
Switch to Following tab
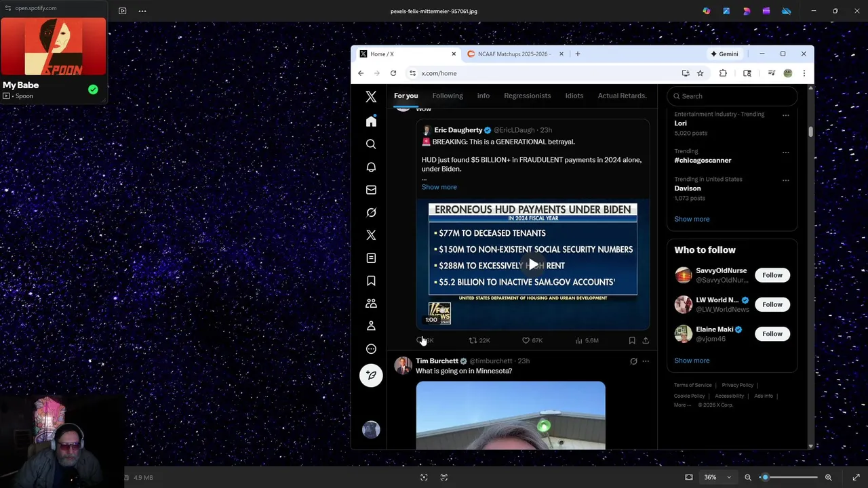pyautogui.click(x=448, y=96)
